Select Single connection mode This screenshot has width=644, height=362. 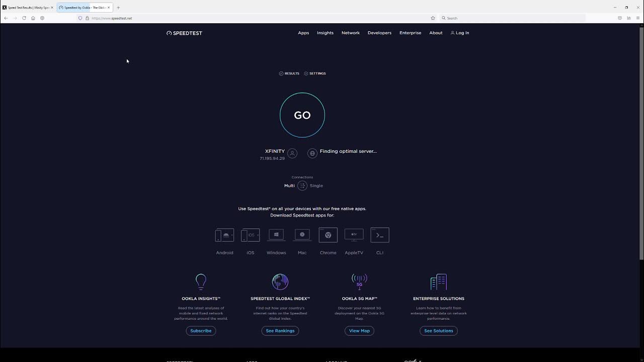pos(316,186)
